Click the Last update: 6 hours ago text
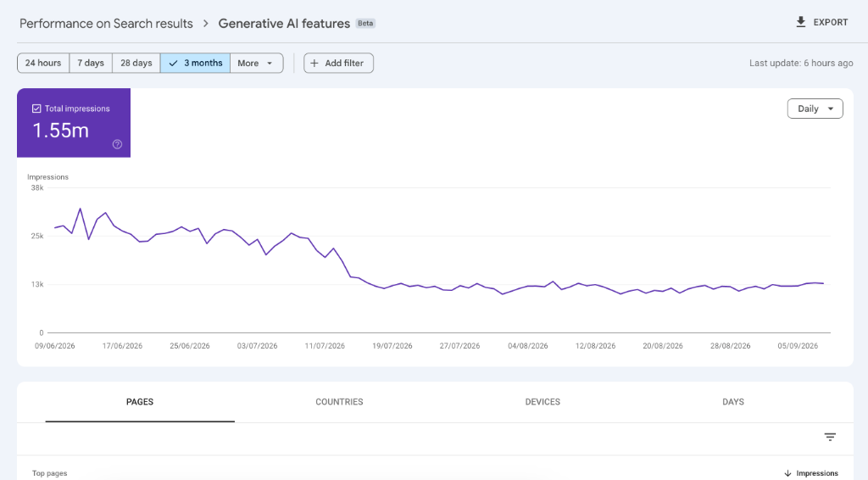 click(x=801, y=63)
